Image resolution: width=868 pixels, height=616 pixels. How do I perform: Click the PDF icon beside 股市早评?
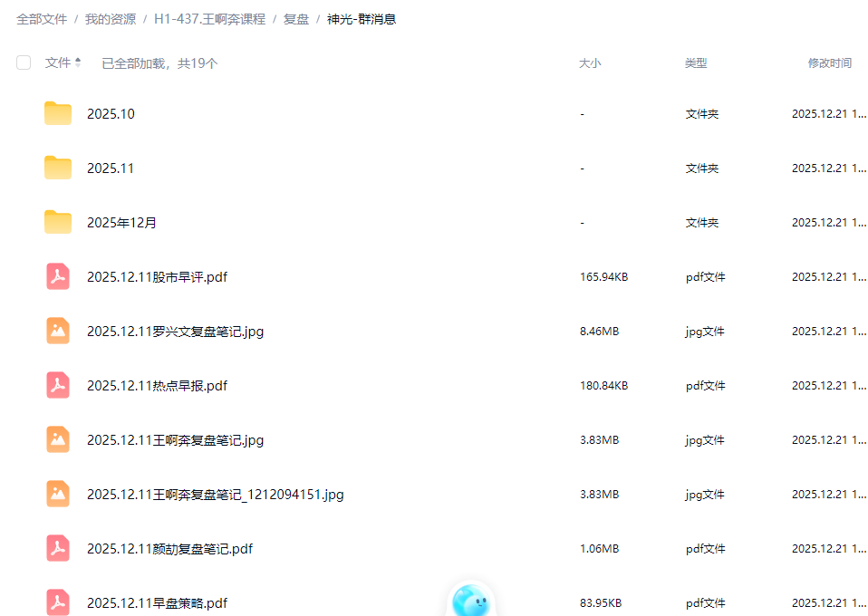point(58,276)
